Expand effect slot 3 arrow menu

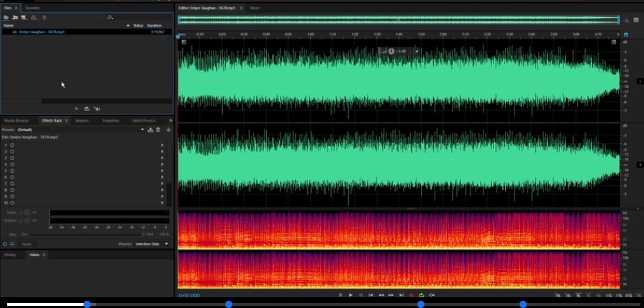[x=162, y=158]
